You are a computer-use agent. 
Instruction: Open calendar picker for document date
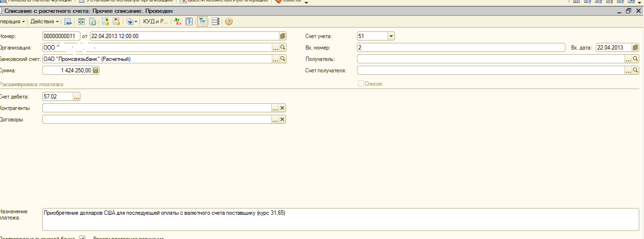coord(283,36)
